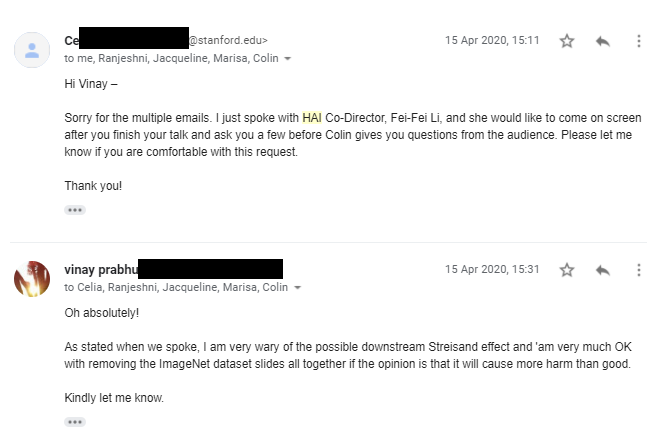Click vinay prabhu's profile picture
Image resolution: width=647 pixels, height=435 pixels.
[x=32, y=278]
